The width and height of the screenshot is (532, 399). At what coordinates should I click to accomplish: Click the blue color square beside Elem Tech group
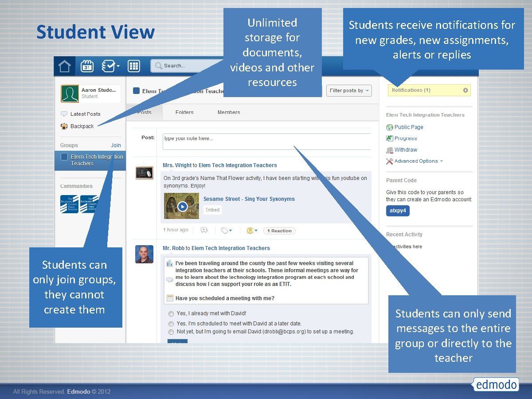[63, 156]
